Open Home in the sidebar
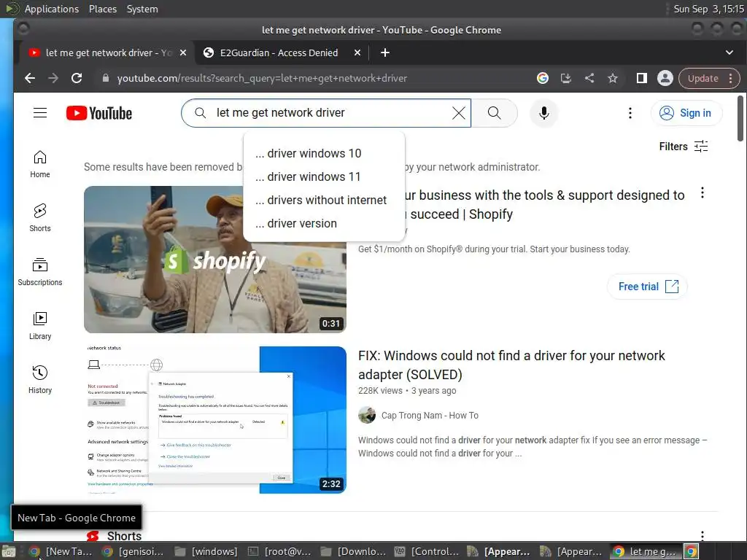Viewport: 747px width, 560px height. 40,164
